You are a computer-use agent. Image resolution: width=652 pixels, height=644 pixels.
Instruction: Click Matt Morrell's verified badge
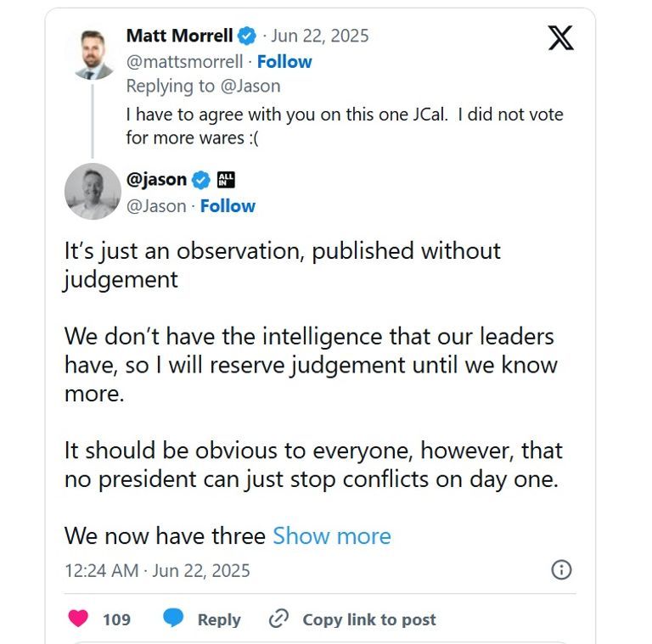pyautogui.click(x=247, y=36)
